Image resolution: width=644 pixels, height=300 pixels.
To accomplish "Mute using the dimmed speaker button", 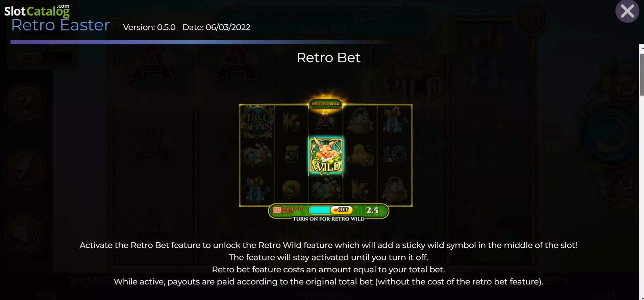I will point(25,233).
